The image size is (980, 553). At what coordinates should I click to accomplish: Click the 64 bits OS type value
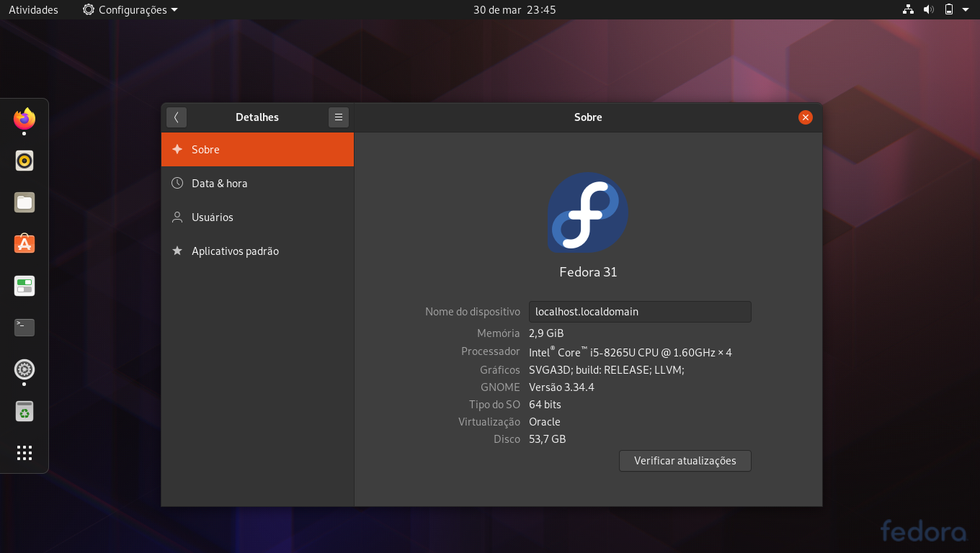coord(545,405)
